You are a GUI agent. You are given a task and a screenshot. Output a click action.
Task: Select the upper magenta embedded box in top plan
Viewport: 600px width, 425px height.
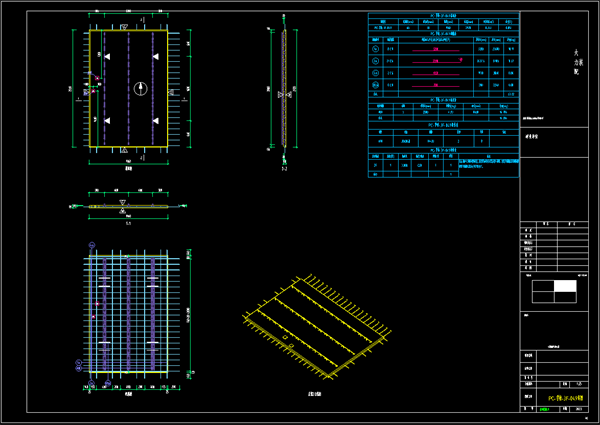point(97,78)
